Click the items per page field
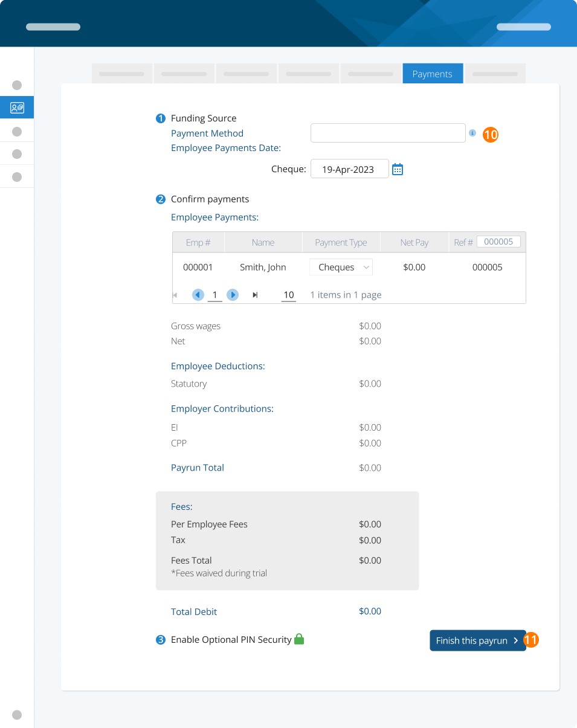The height and width of the screenshot is (728, 577). (289, 295)
